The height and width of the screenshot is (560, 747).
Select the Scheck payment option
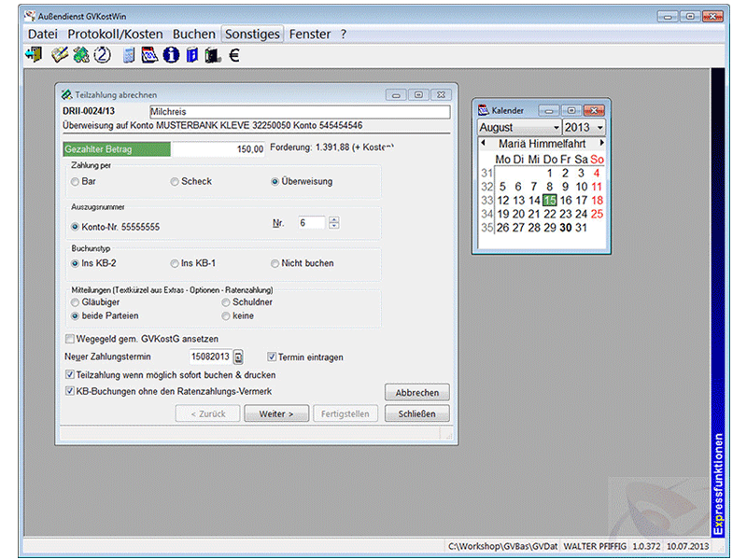coord(176,182)
